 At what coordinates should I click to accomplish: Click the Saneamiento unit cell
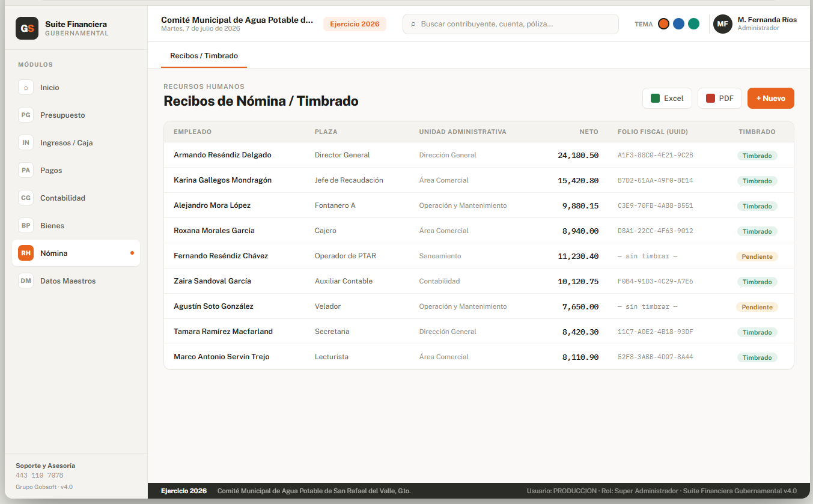click(440, 256)
